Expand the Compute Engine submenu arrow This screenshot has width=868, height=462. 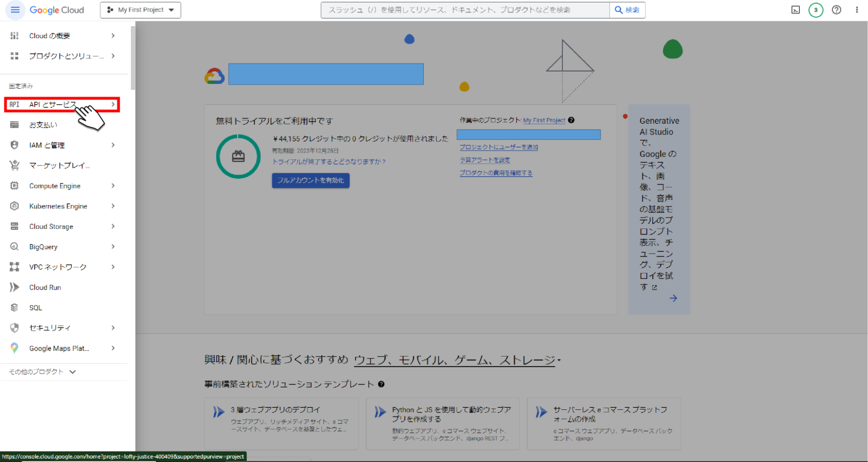coord(113,186)
